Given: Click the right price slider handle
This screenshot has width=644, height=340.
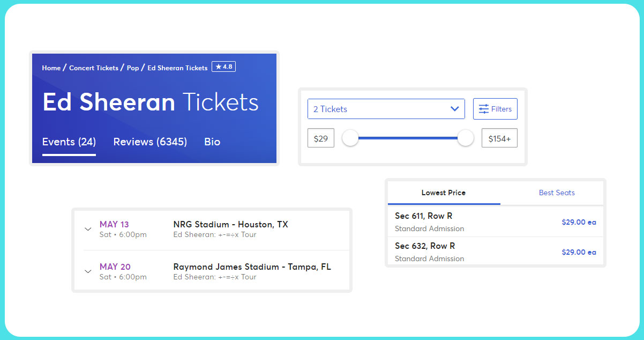Looking at the screenshot, I should 466,138.
